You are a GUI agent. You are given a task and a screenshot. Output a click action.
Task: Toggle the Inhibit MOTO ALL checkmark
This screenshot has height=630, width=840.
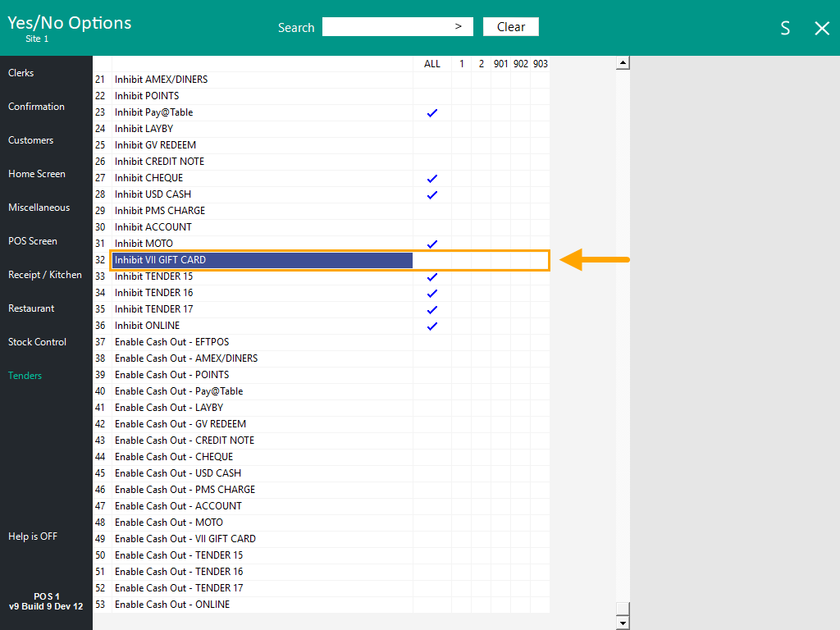click(432, 244)
